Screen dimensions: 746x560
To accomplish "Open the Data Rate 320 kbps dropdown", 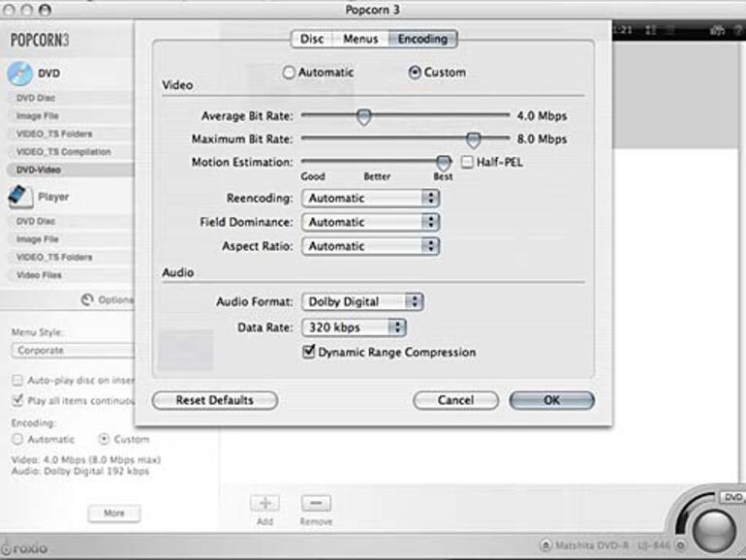I will [x=354, y=327].
